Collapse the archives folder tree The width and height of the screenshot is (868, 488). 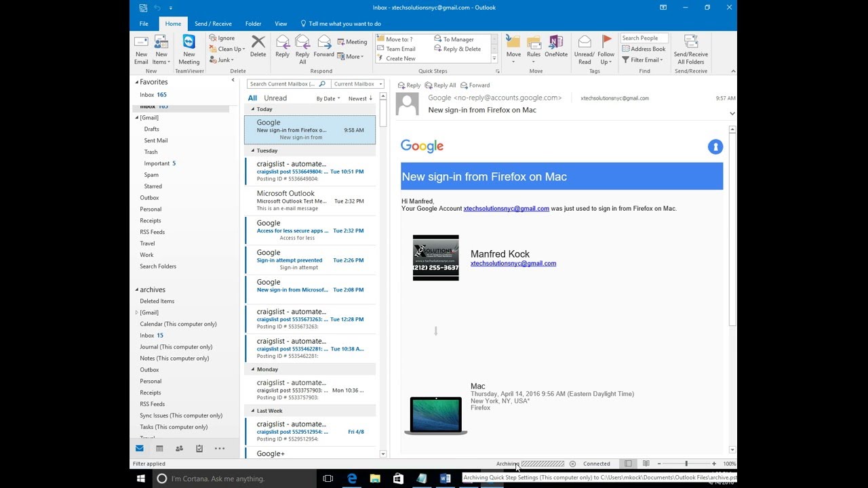tap(137, 290)
